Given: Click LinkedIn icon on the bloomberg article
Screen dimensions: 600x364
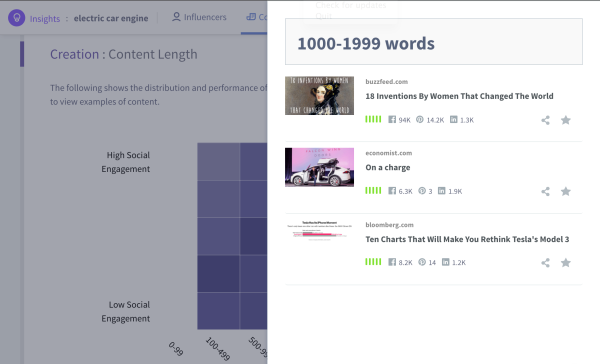Looking at the screenshot, I should (x=445, y=262).
